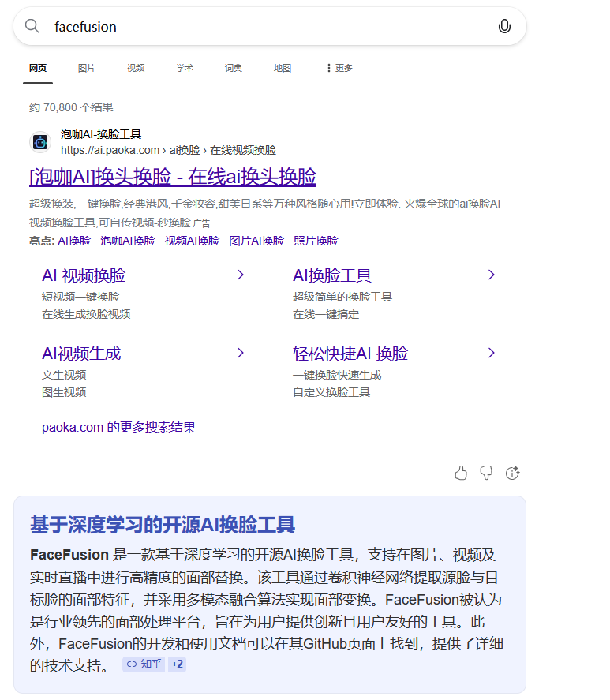The image size is (610, 700).
Task: Open 图片AI换脸 highlight link
Action: pyautogui.click(x=256, y=241)
